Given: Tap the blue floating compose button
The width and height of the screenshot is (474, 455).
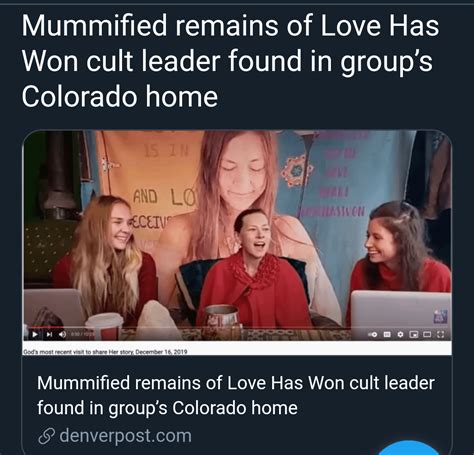Looking at the screenshot, I should [x=409, y=448].
